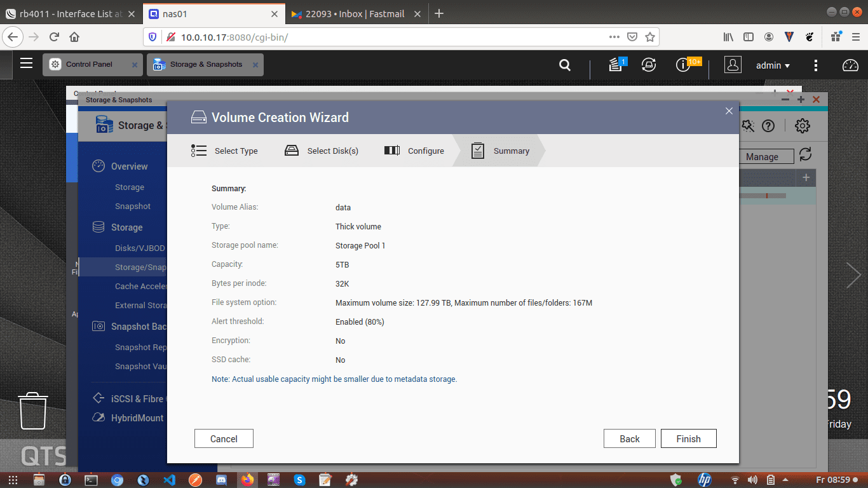Click the Back button in the wizard
The height and width of the screenshot is (488, 868).
[x=630, y=438]
